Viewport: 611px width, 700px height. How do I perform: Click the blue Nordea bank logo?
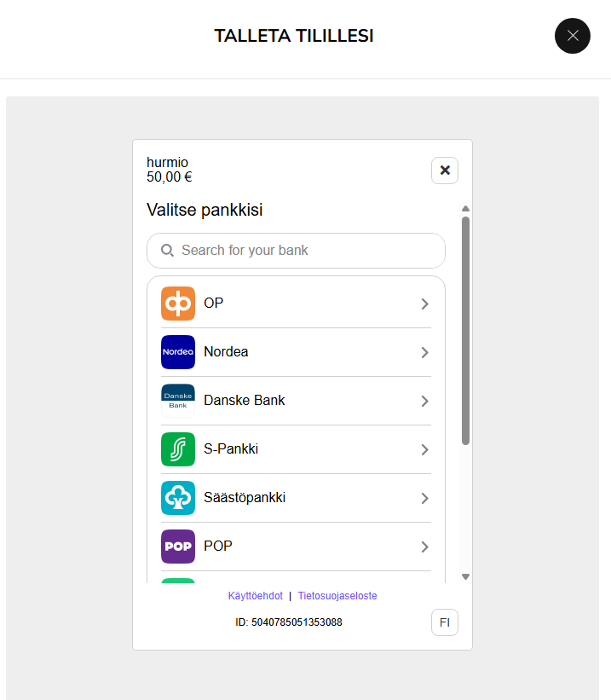click(178, 352)
